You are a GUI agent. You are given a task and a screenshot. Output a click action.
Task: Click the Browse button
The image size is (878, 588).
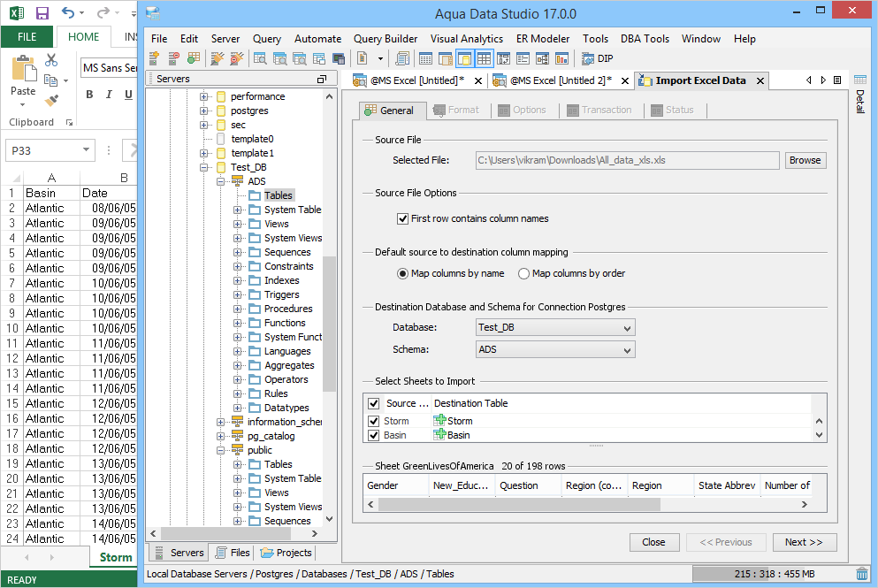[x=805, y=160]
